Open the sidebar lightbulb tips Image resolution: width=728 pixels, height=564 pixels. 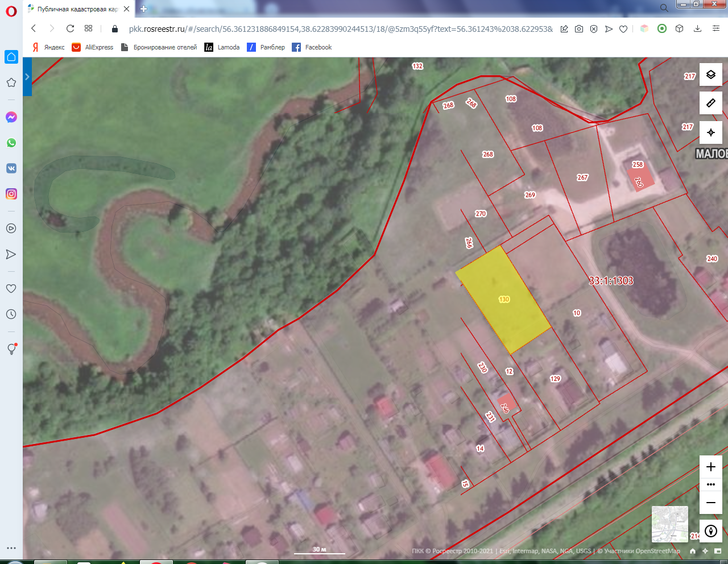pyautogui.click(x=11, y=349)
